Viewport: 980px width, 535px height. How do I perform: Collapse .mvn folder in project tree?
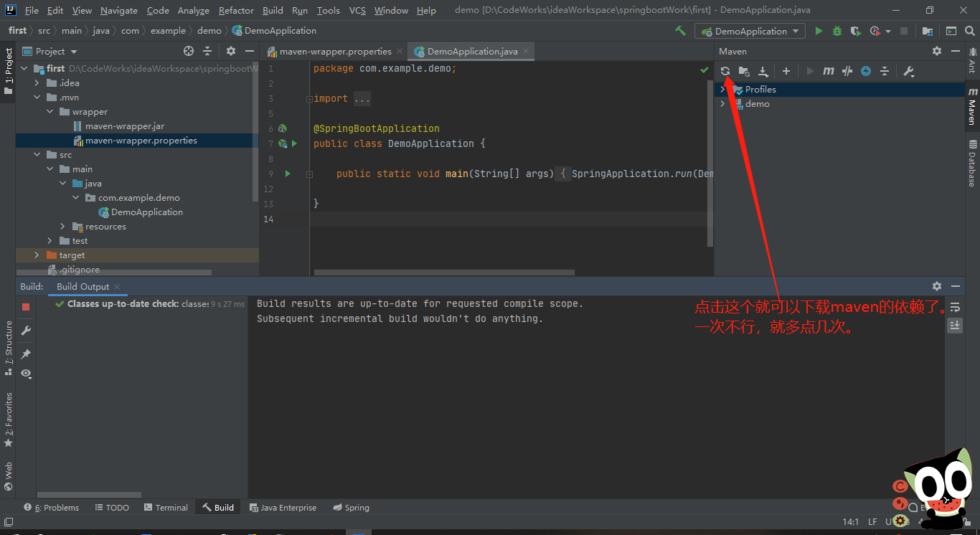click(x=37, y=98)
